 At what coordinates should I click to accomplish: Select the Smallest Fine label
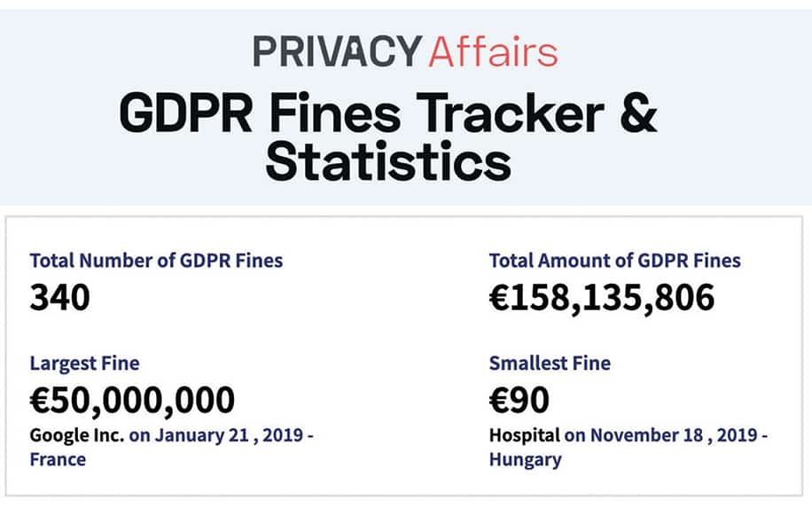tap(550, 363)
